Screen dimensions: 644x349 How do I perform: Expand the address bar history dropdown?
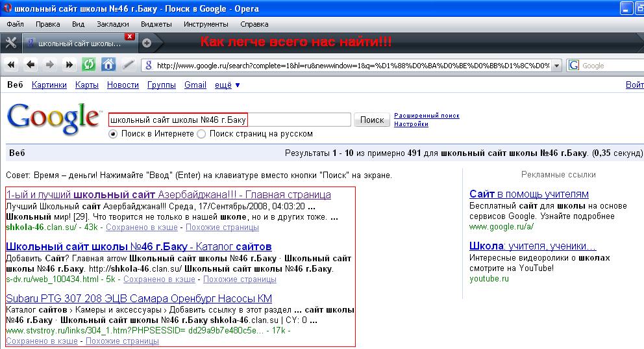coord(556,66)
